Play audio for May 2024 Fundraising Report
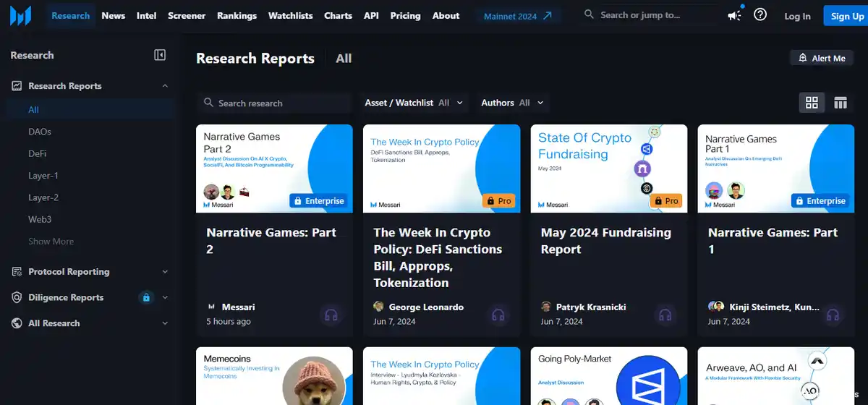 [665, 315]
